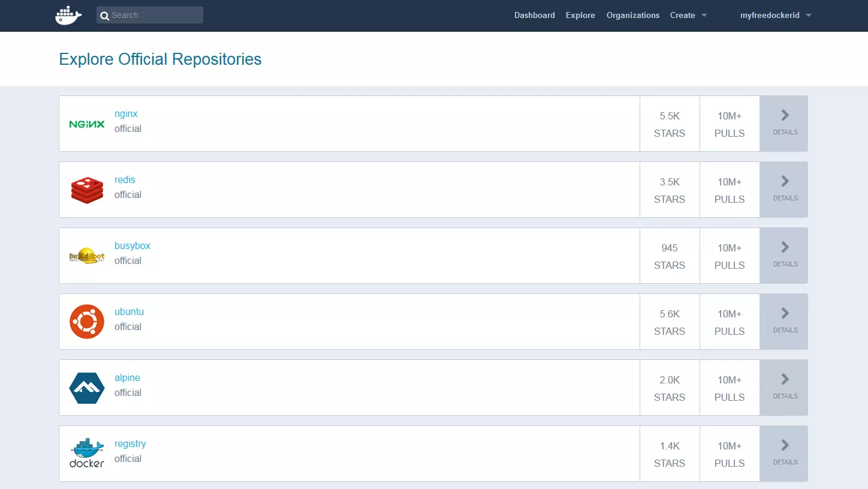The width and height of the screenshot is (868, 489).
Task: Open the ubuntu repository link
Action: tap(129, 311)
